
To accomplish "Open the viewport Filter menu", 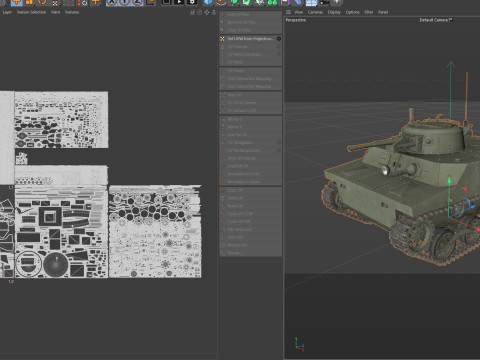I will (369, 12).
